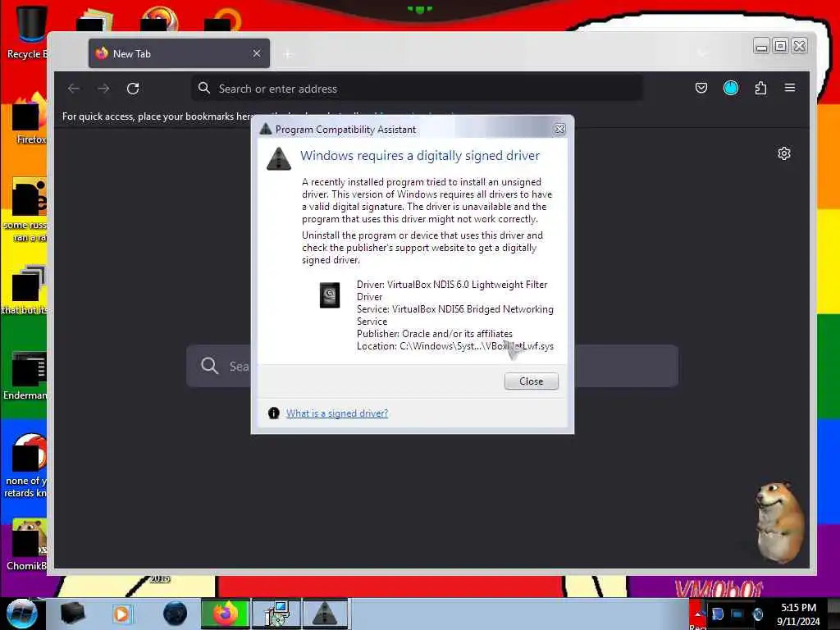Close the New Tab tab in Firefox
840x630 pixels.
257,53
